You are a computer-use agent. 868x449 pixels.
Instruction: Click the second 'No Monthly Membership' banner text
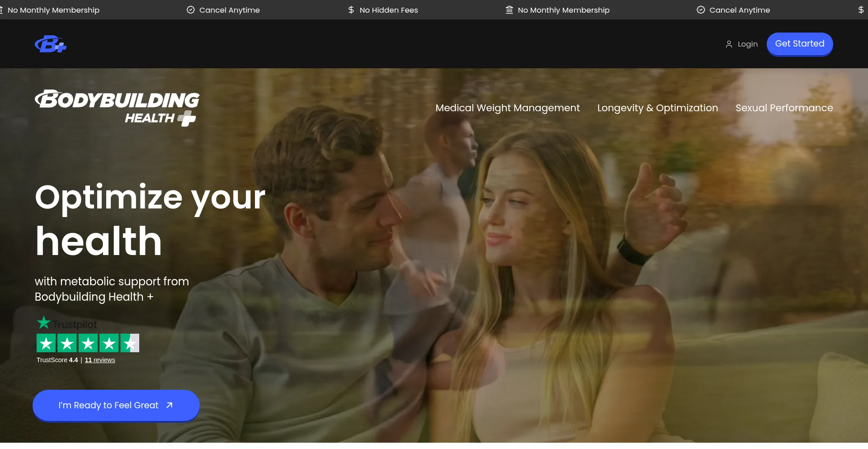pyautogui.click(x=564, y=10)
